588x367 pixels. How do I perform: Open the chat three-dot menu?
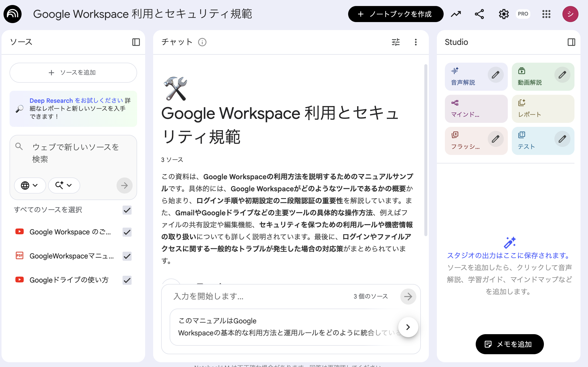[416, 42]
